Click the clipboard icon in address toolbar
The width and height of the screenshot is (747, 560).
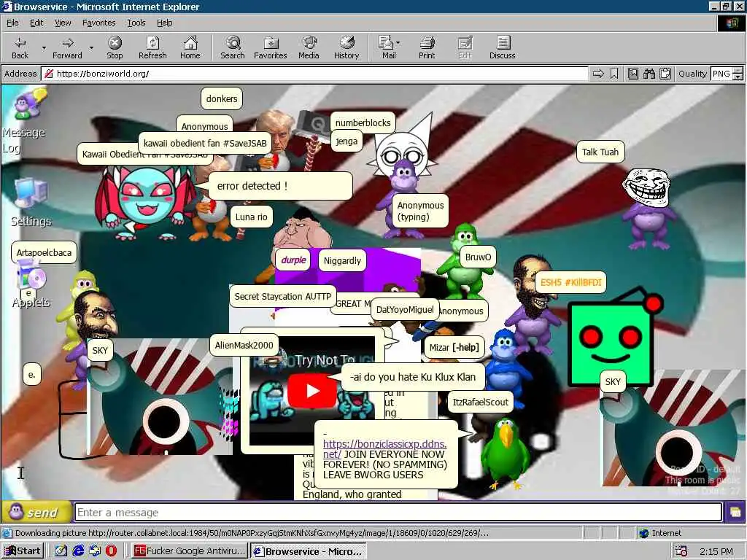click(x=665, y=74)
